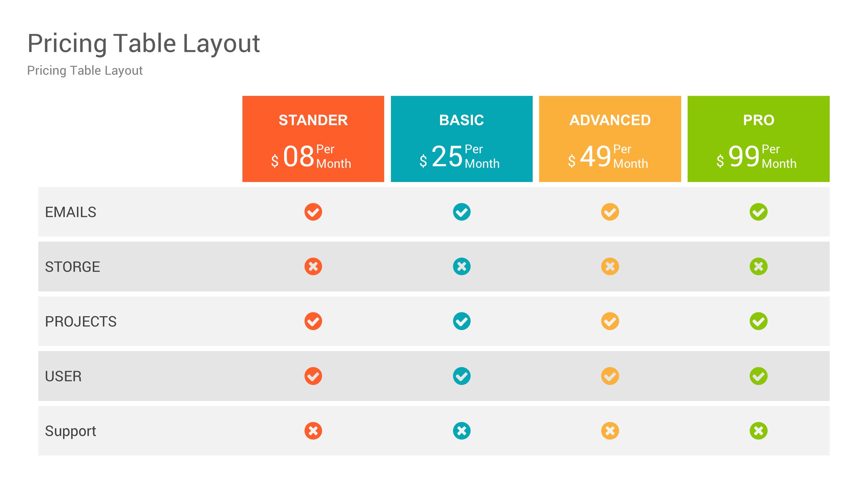Click the orange checkmark in EMAILS row

coord(313,212)
